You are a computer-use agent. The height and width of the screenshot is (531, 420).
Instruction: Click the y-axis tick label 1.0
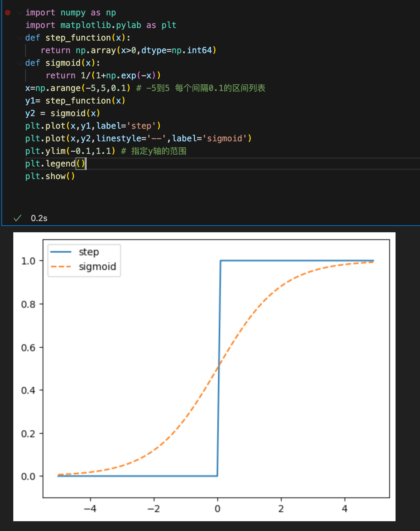point(28,261)
